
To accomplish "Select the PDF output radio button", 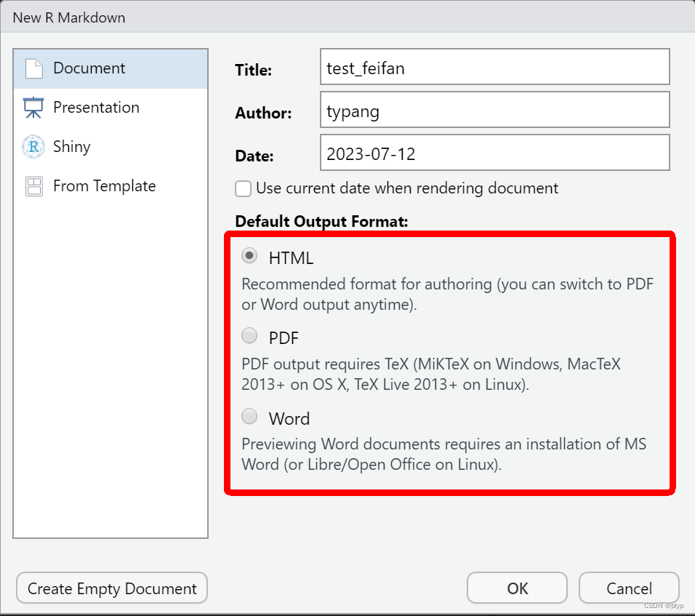I will point(249,336).
